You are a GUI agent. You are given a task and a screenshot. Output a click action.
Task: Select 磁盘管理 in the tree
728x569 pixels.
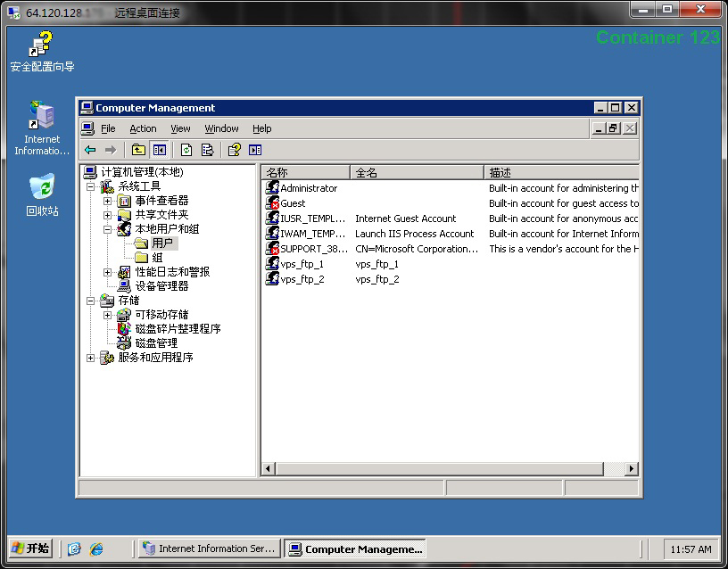click(156, 343)
